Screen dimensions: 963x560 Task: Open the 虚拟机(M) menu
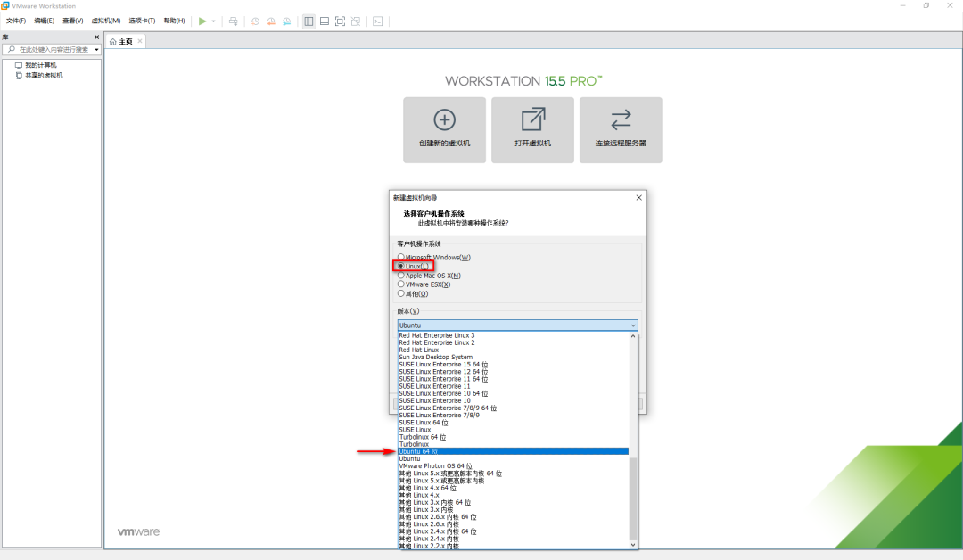106,21
